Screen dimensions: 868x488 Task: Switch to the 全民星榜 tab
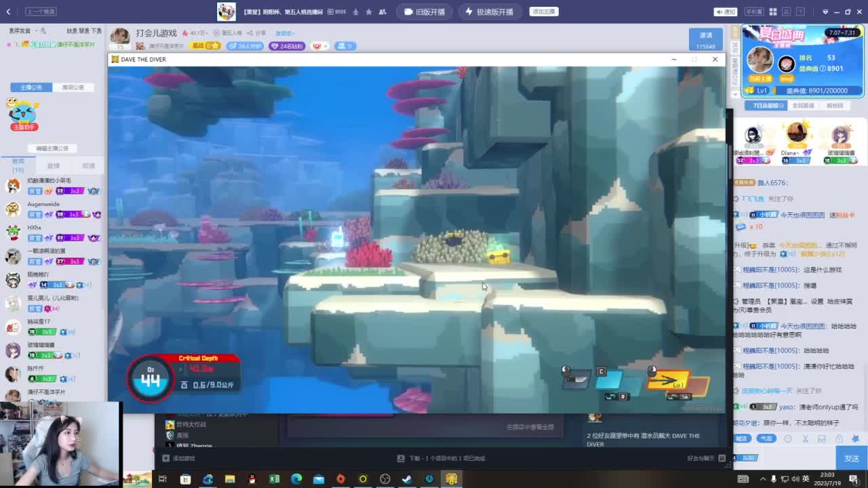pyautogui.click(x=803, y=106)
